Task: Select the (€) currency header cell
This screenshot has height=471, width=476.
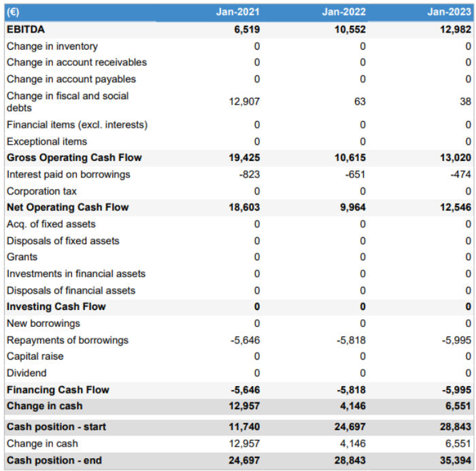Action: 13,12
